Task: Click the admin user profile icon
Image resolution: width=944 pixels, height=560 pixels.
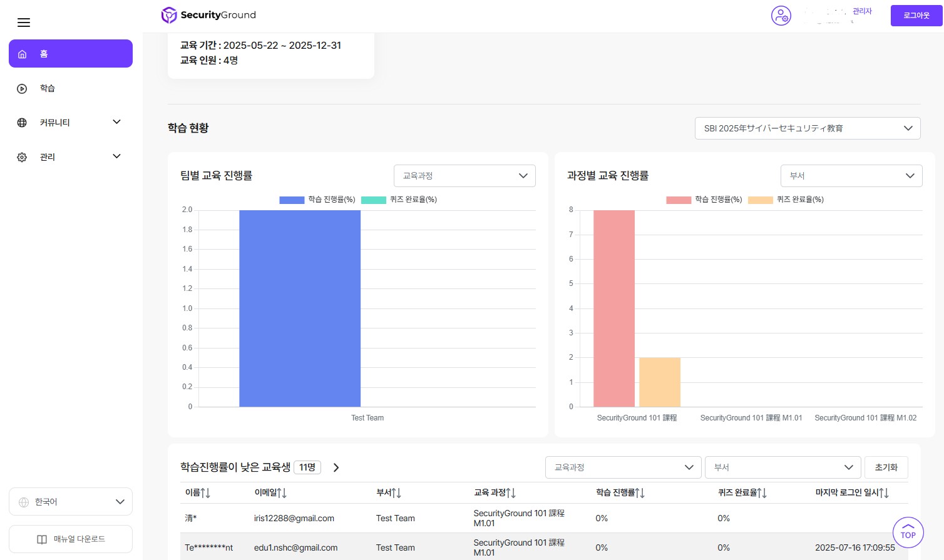Action: coord(781,16)
